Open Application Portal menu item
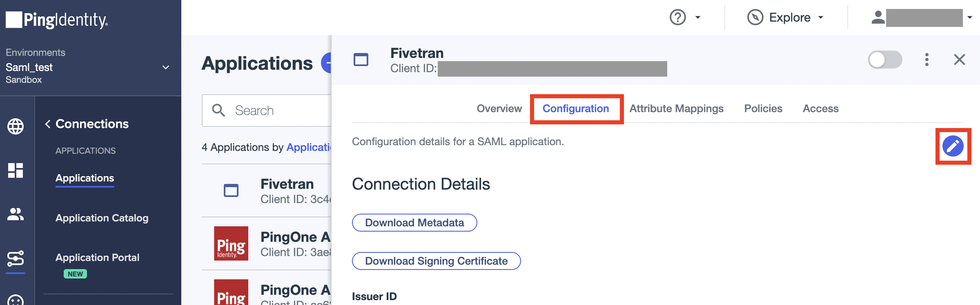 [x=98, y=258]
